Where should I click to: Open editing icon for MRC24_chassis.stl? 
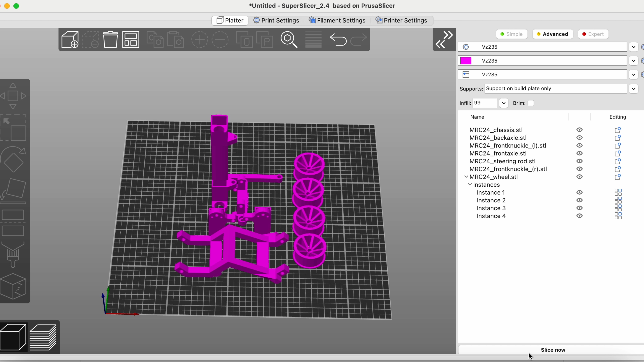click(618, 130)
